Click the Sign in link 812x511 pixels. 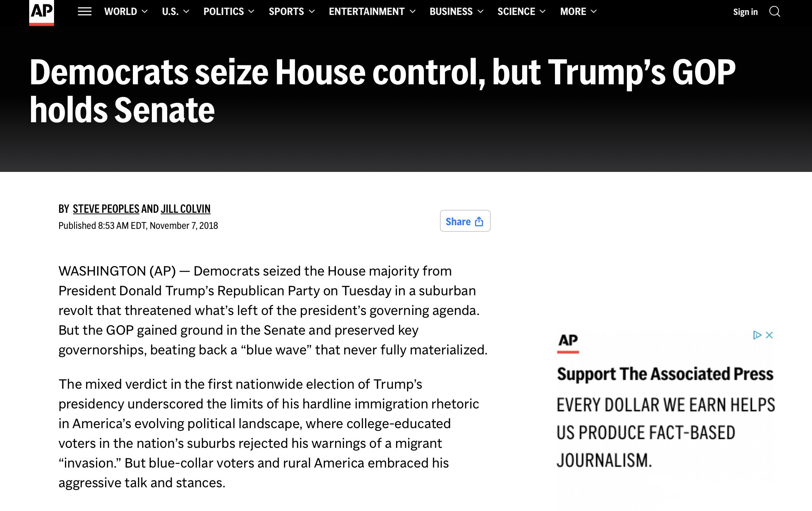click(745, 12)
